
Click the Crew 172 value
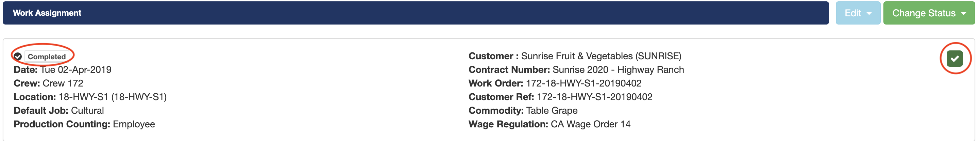(63, 83)
